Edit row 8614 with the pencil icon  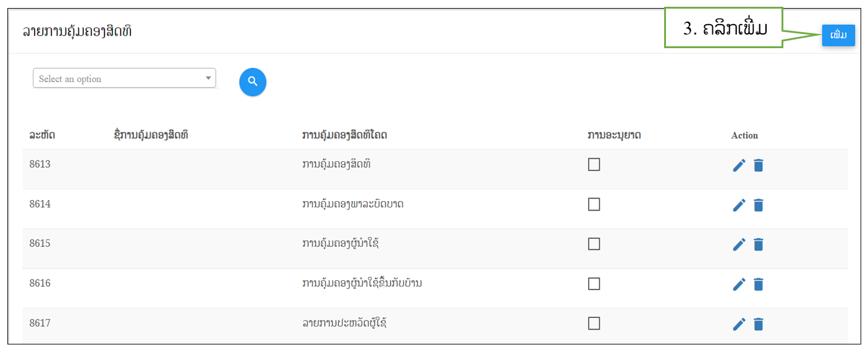(x=739, y=205)
